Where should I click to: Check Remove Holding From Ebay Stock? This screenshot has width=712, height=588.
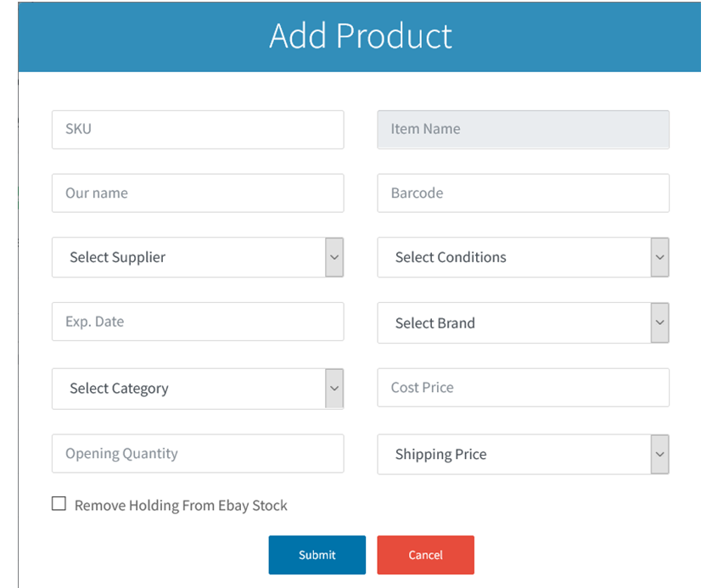[59, 503]
